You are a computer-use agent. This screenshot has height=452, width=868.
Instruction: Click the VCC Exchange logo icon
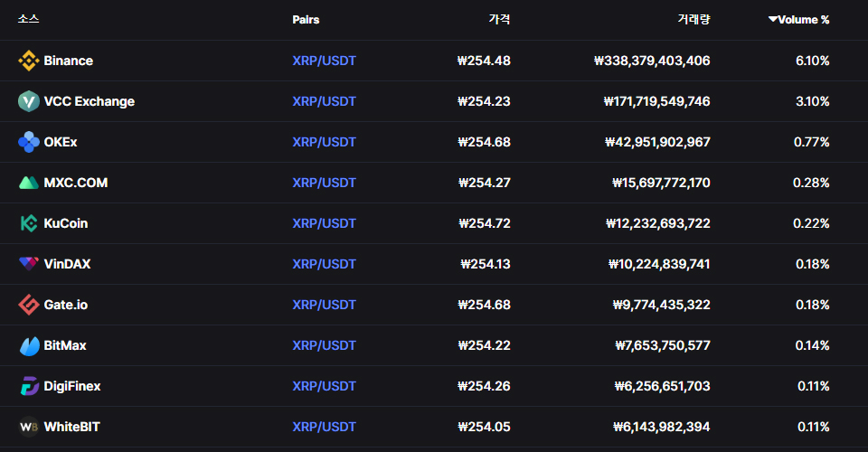tap(29, 101)
